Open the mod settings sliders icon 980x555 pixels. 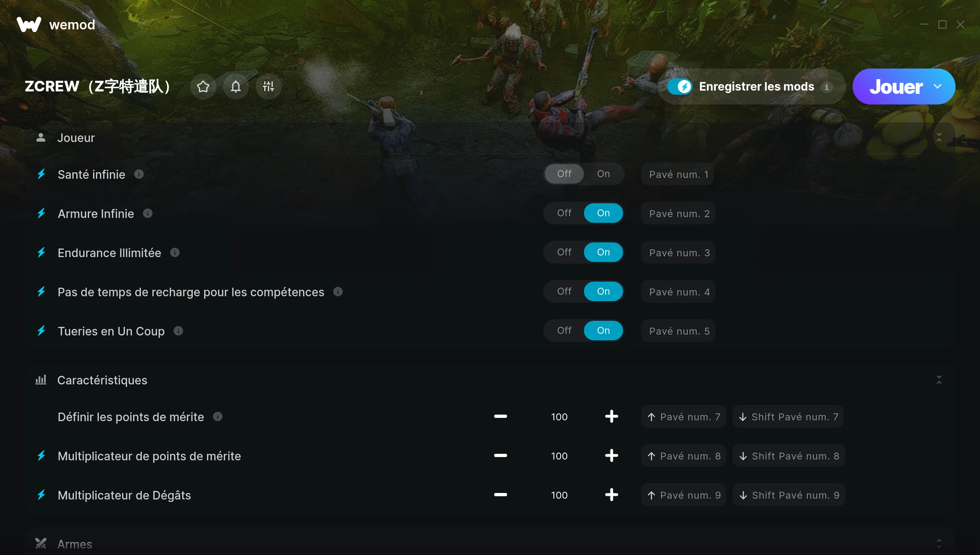click(268, 87)
